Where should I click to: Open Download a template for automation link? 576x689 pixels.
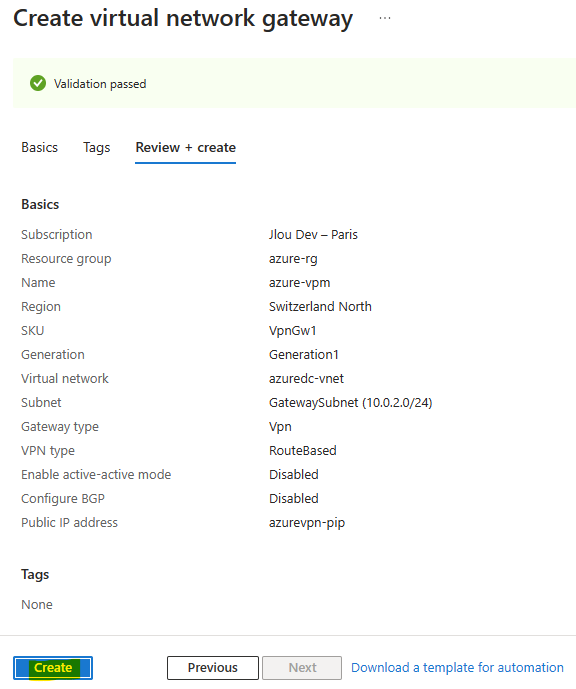tap(457, 667)
